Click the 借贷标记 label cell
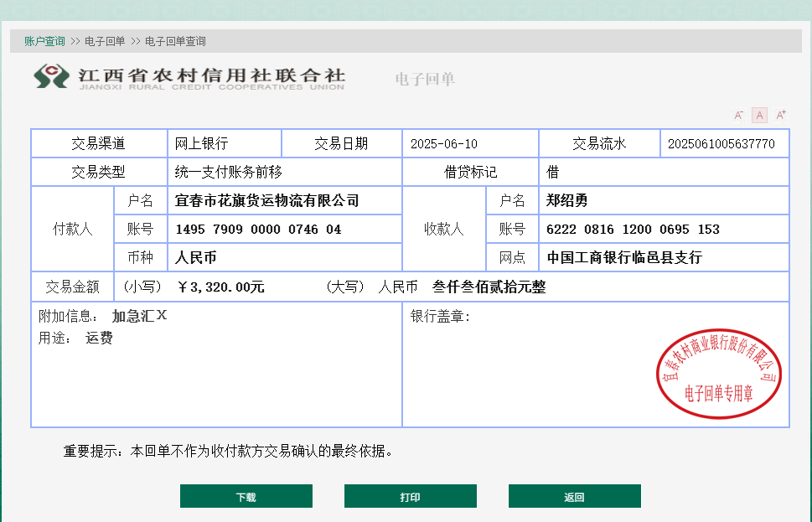Viewport: 812px width, 522px height. click(x=471, y=172)
